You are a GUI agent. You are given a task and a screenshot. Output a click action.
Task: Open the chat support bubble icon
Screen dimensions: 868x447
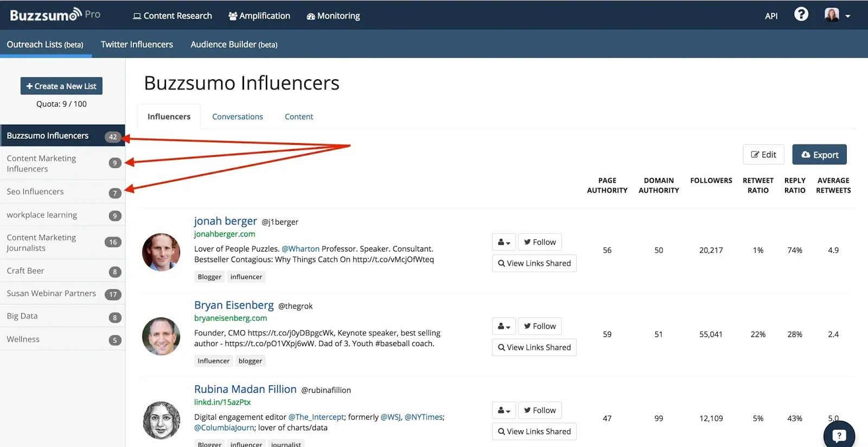(839, 435)
